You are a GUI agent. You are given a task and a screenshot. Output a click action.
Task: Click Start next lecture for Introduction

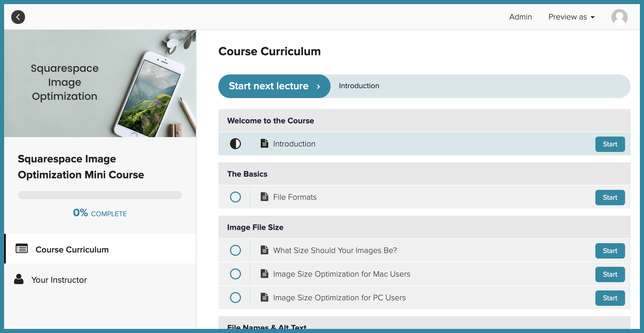coord(274,86)
